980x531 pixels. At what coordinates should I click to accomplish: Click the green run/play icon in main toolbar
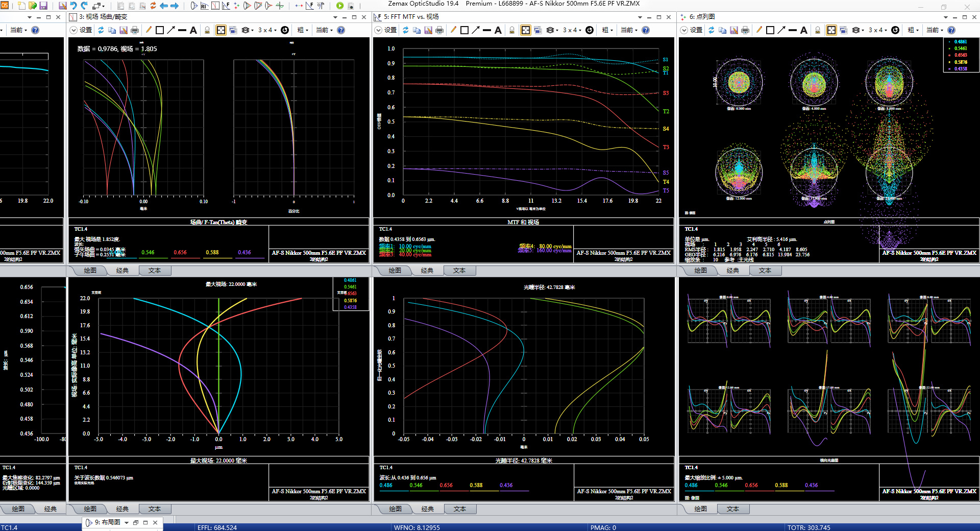click(340, 6)
